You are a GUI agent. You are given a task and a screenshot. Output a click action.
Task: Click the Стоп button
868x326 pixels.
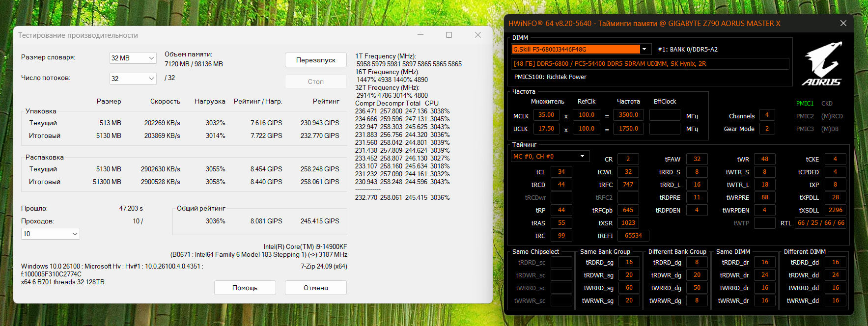316,81
